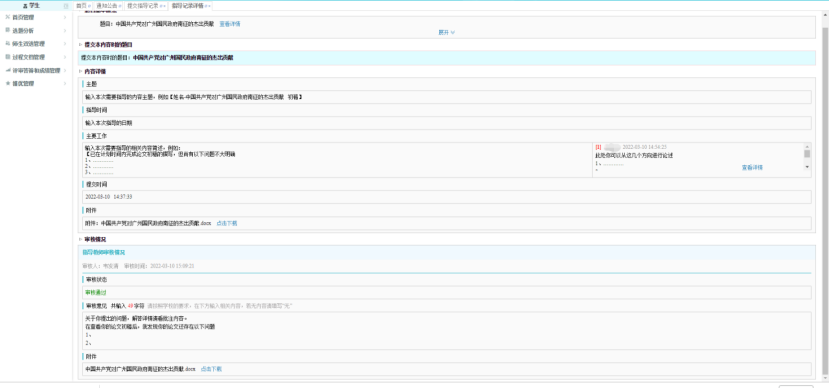This screenshot has width=830, height=388.
Task: Click the 审核时间 2022-03-10 15:09:21 text
Action: click(159, 266)
